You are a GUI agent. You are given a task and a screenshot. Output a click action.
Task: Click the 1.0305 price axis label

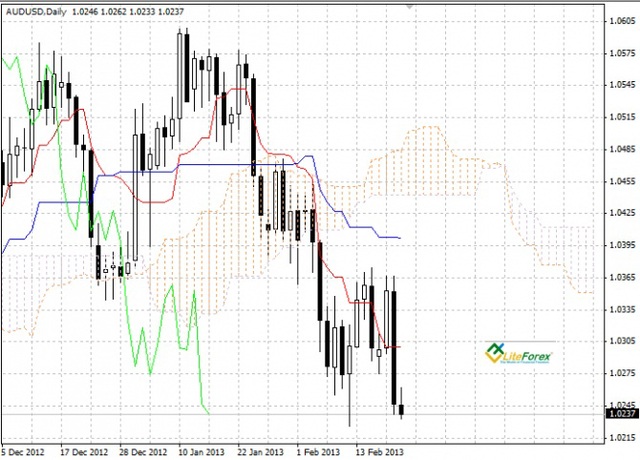622,341
